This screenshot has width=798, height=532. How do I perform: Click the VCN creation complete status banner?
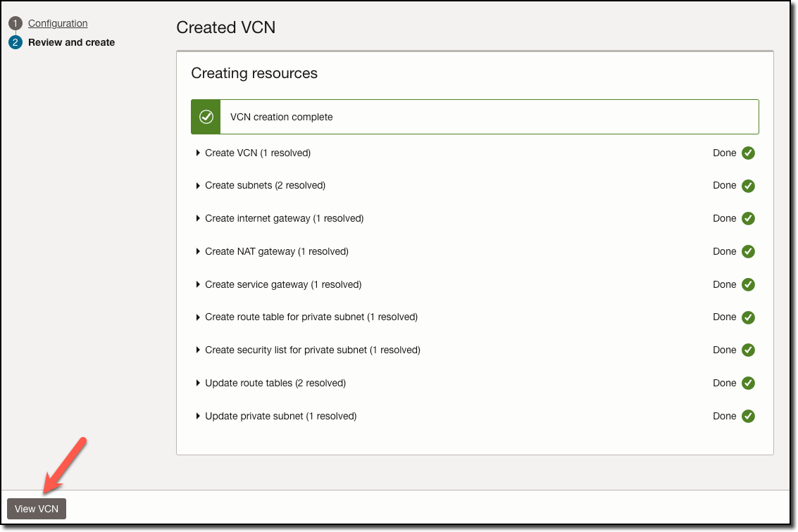(475, 116)
